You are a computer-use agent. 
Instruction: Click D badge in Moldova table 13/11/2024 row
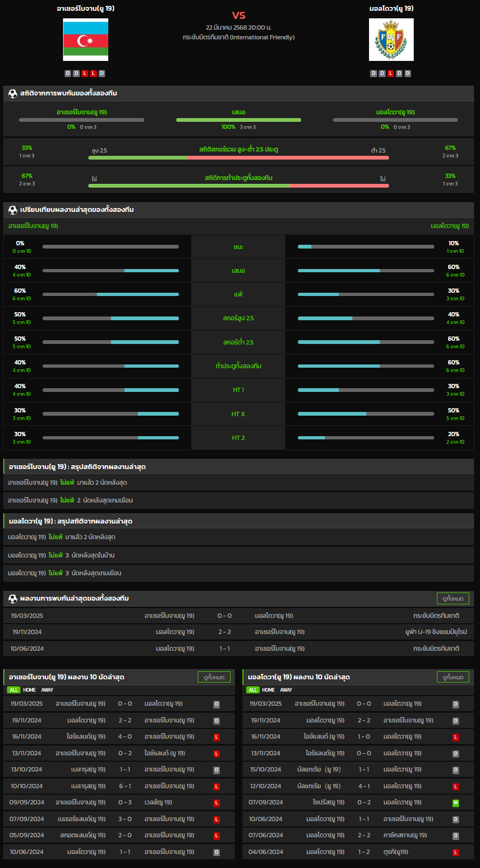point(456,754)
